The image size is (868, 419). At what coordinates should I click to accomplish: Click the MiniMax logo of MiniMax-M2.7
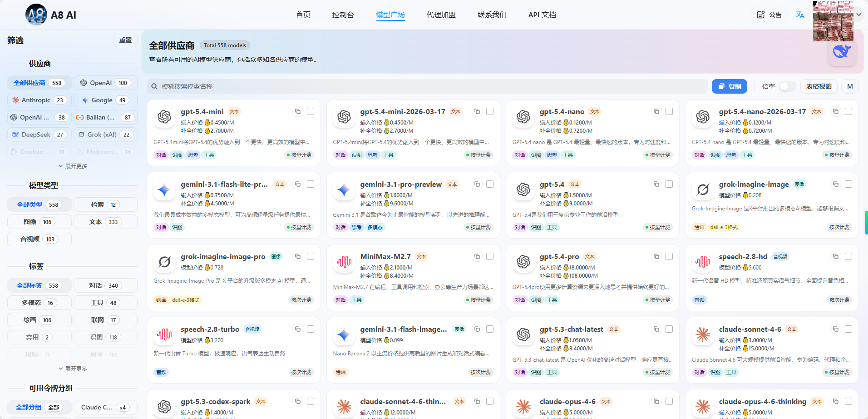344,262
